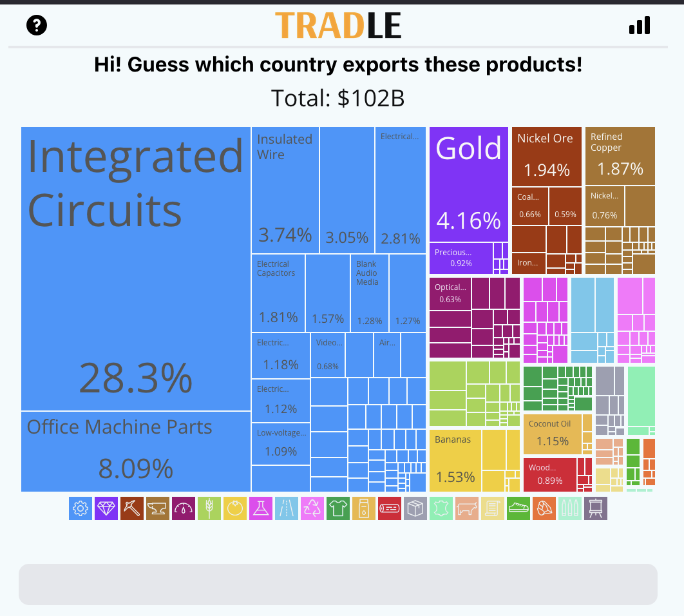Screen dimensions: 684x616
Task: Click the Office Machine Parts block
Action: click(136, 451)
